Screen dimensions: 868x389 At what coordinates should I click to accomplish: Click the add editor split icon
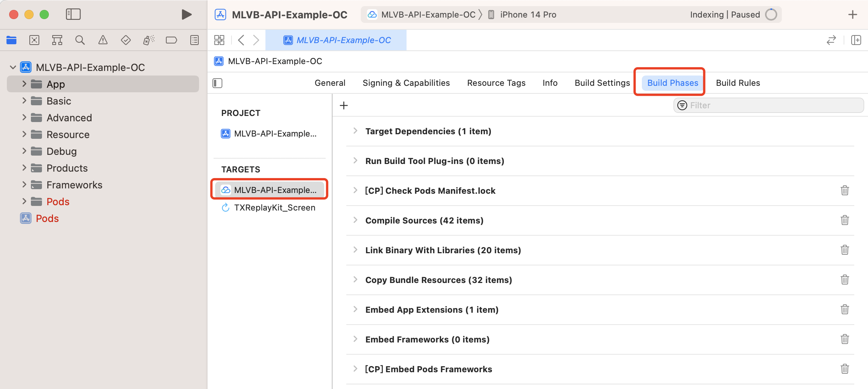click(x=856, y=40)
